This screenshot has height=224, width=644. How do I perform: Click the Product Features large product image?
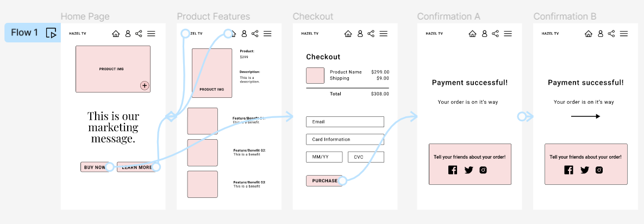[211, 73]
